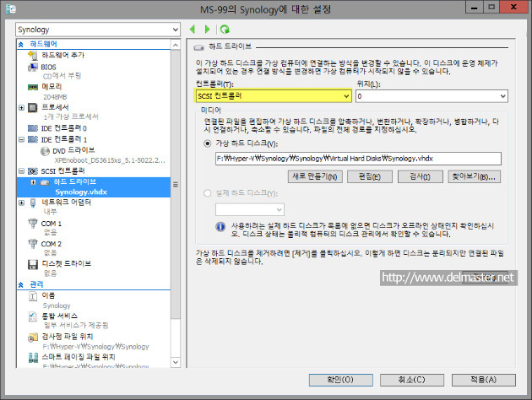Select IDE 컨트롤러 1 item
Viewport: 532px width, 400px height.
64,139
